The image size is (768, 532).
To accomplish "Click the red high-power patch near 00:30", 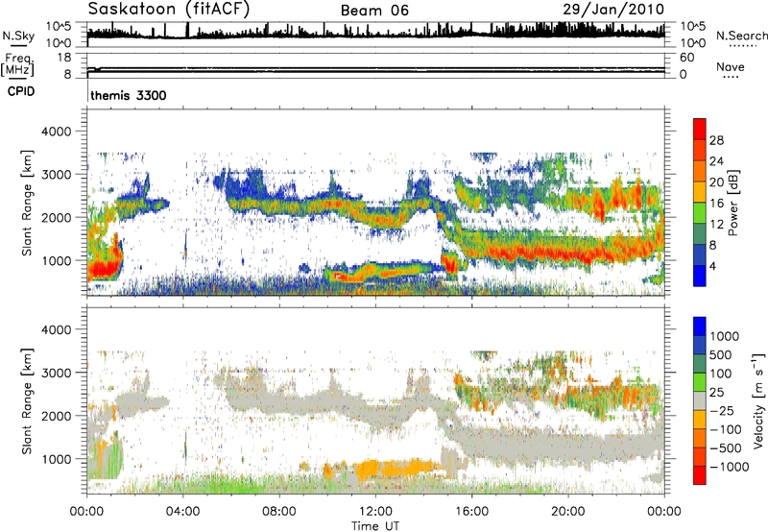I will [x=105, y=269].
